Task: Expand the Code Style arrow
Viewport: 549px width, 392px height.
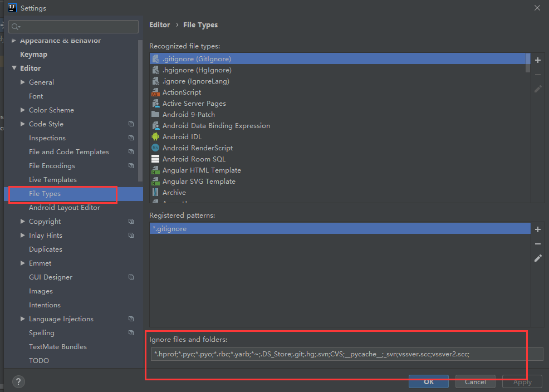Action: (23, 124)
